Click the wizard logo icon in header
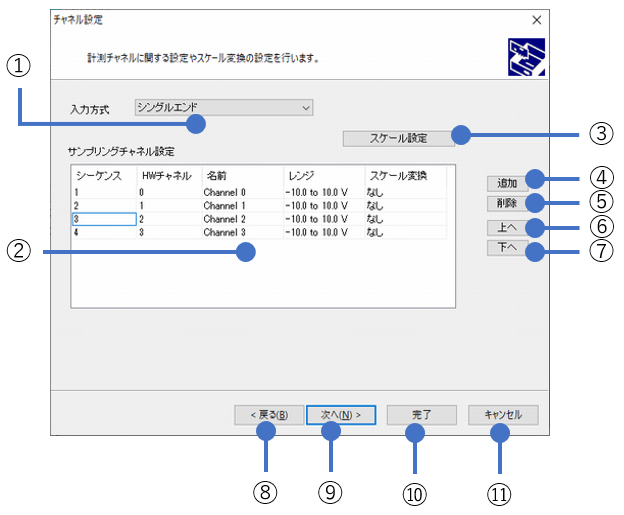624x515 pixels. [x=525, y=57]
